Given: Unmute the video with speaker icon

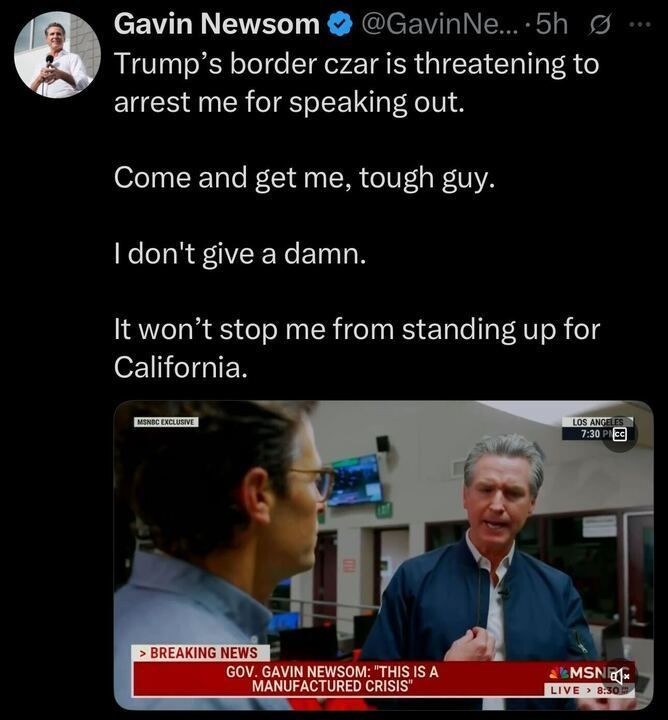Looking at the screenshot, I should pos(619,676).
